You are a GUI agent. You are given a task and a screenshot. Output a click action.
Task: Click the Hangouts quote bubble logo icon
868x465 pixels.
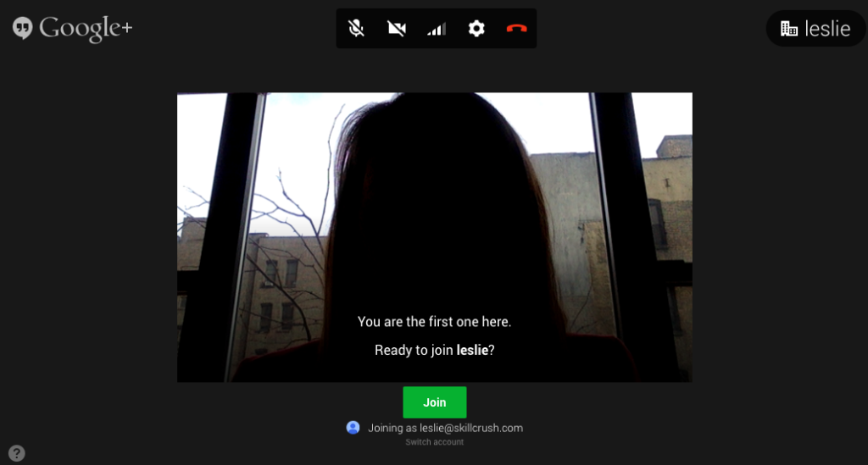point(23,28)
